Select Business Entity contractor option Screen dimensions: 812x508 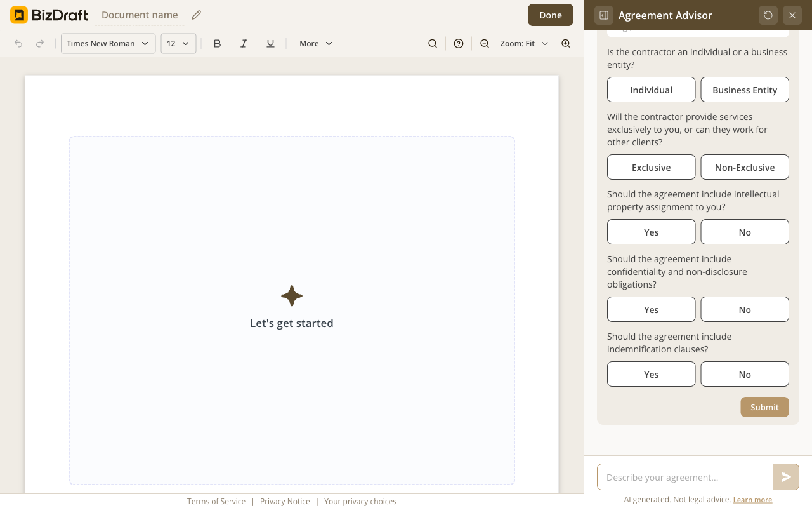(x=745, y=90)
